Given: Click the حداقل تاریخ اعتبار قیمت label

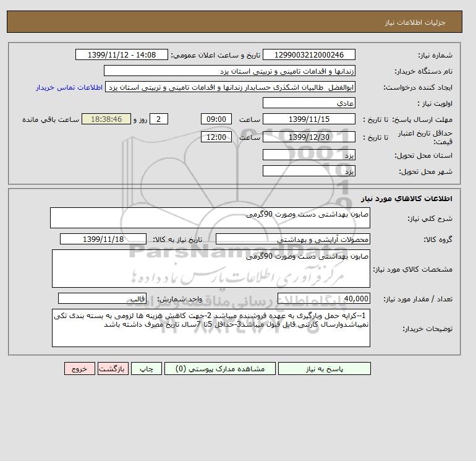Looking at the screenshot, I should pos(425,137).
